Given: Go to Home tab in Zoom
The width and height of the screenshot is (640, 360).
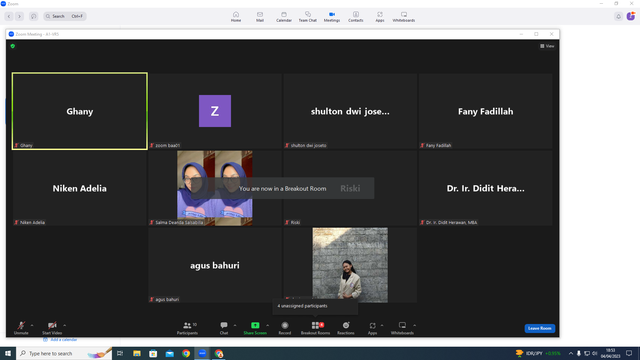Looking at the screenshot, I should coord(236,17).
